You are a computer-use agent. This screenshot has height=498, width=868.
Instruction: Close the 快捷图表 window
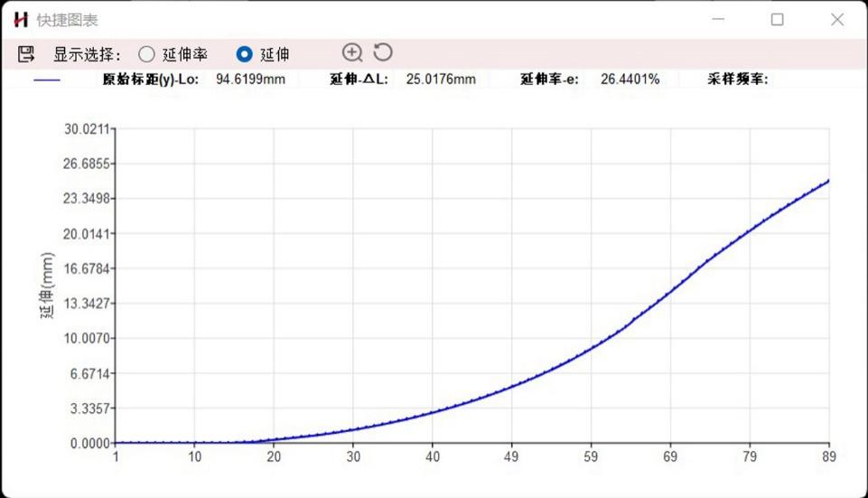(836, 20)
